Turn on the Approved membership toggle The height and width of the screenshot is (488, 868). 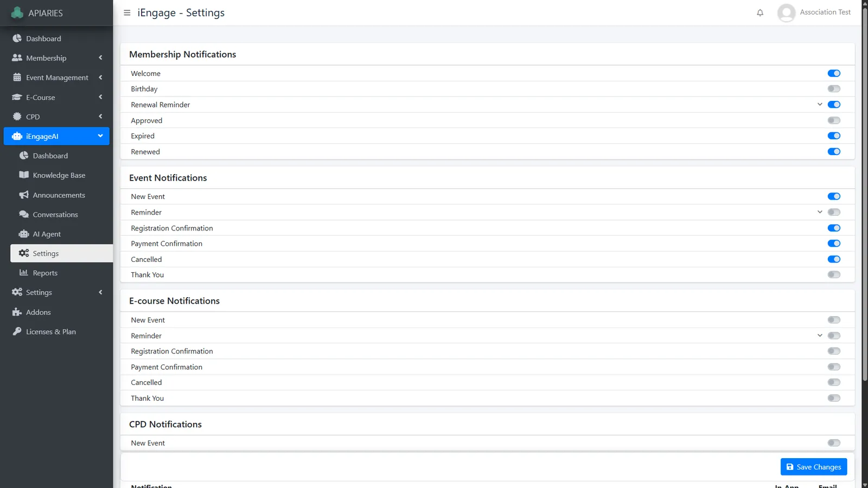click(834, 120)
